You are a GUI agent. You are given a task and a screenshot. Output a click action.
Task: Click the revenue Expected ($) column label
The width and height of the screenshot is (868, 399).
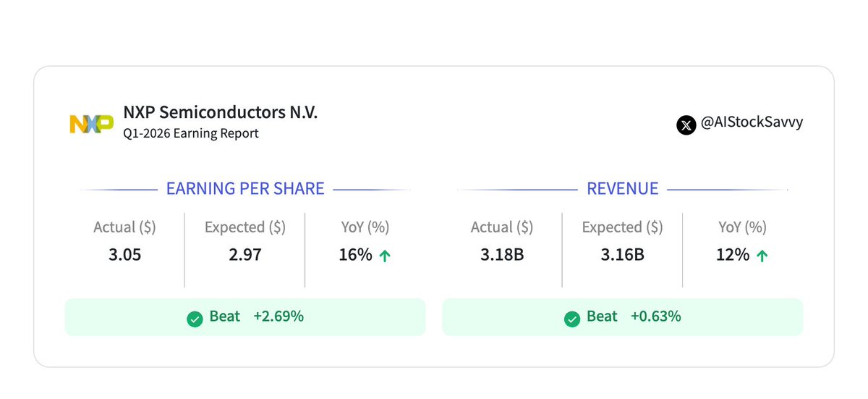(x=622, y=227)
